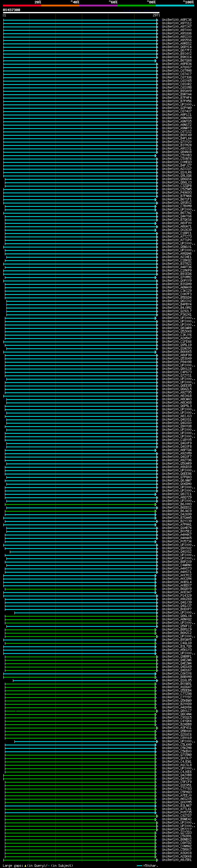This screenshot has height=868, width=197.
Task: Open hit UniRef100_Q677F2
Action: [x=177, y=50]
